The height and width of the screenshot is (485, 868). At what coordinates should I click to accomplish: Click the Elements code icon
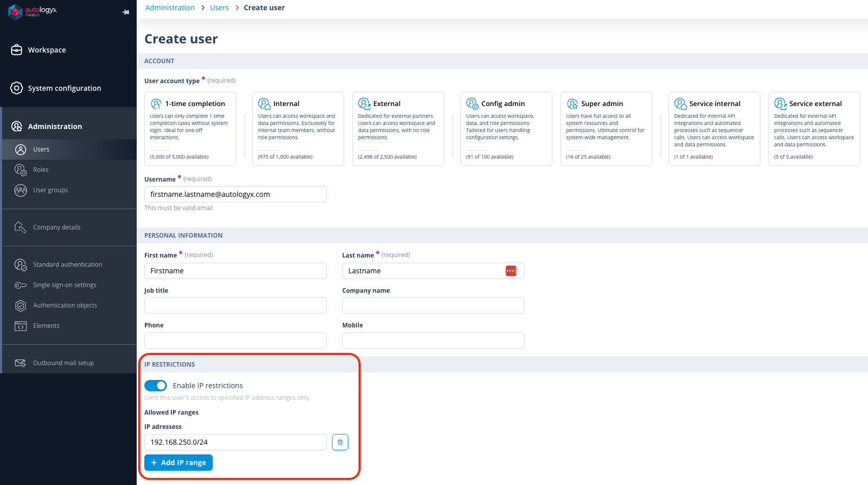coord(20,326)
